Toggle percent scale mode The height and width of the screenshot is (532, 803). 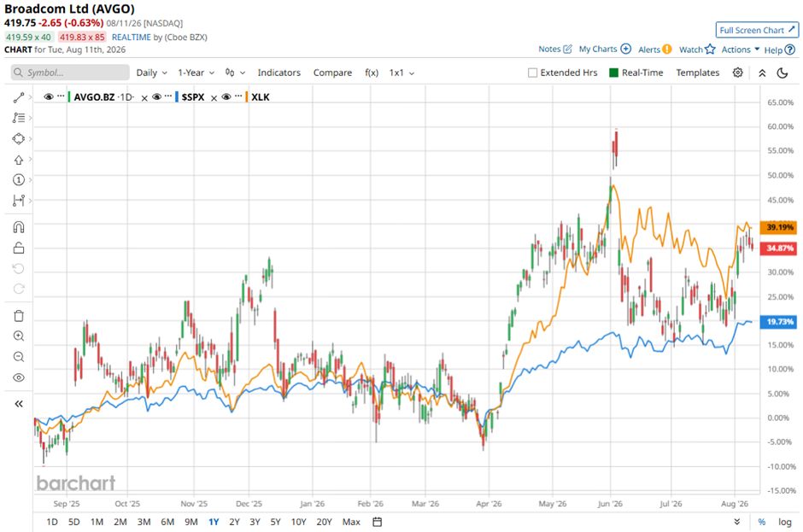pos(762,522)
